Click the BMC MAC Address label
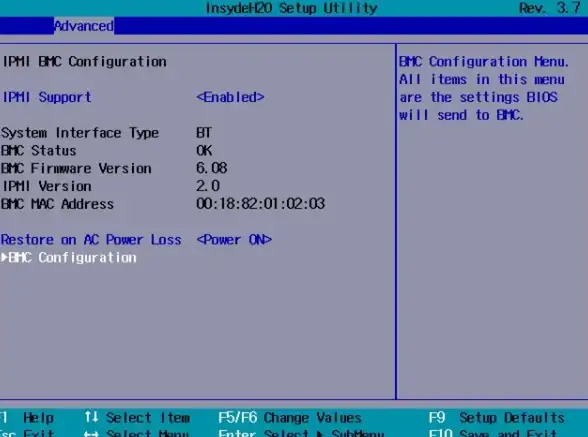588x437 pixels. (57, 204)
